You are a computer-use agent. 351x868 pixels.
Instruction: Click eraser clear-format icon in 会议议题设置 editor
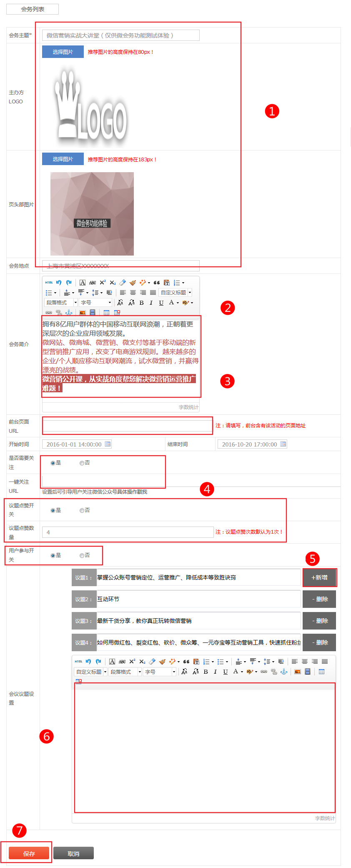point(152,662)
